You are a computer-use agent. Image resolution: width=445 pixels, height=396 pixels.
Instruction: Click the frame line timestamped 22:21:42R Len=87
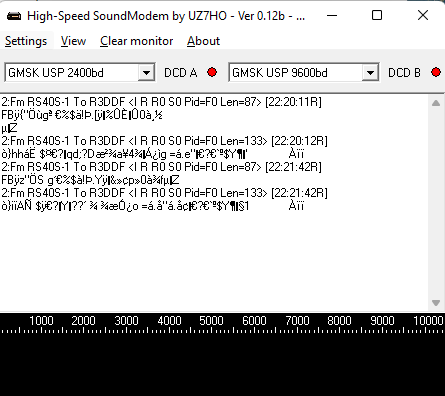(161, 167)
